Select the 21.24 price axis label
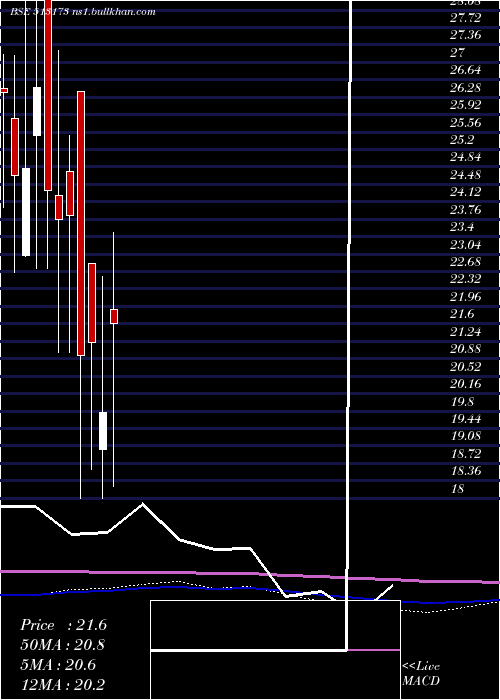 pos(466,332)
